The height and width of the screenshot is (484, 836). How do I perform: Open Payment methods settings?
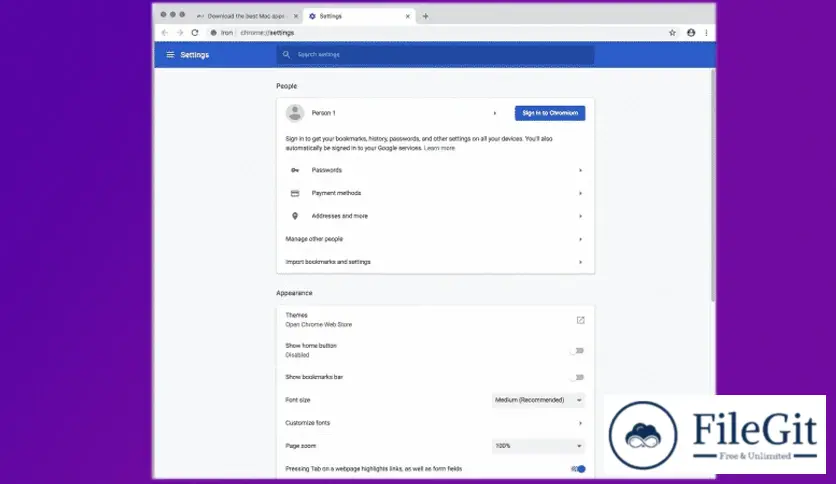pos(435,193)
